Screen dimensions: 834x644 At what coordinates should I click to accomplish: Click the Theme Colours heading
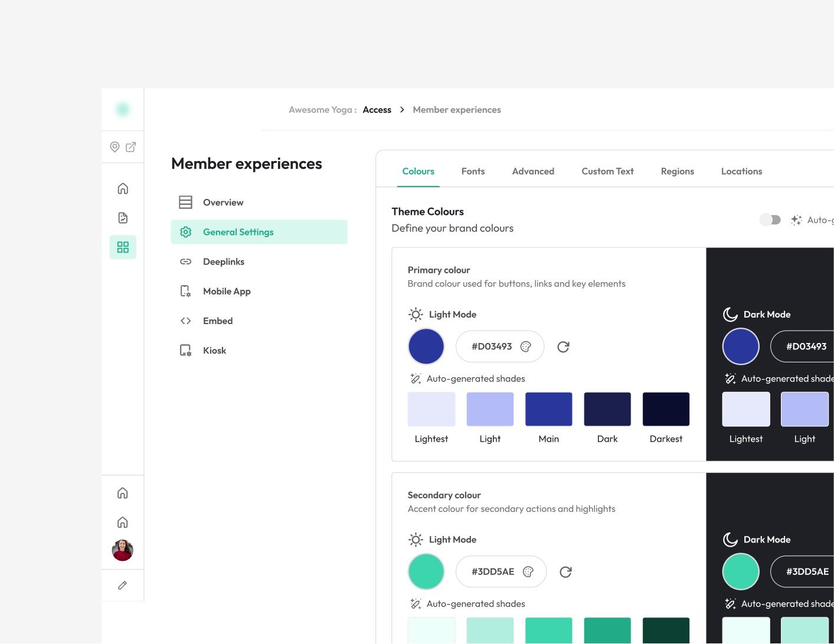click(x=427, y=211)
